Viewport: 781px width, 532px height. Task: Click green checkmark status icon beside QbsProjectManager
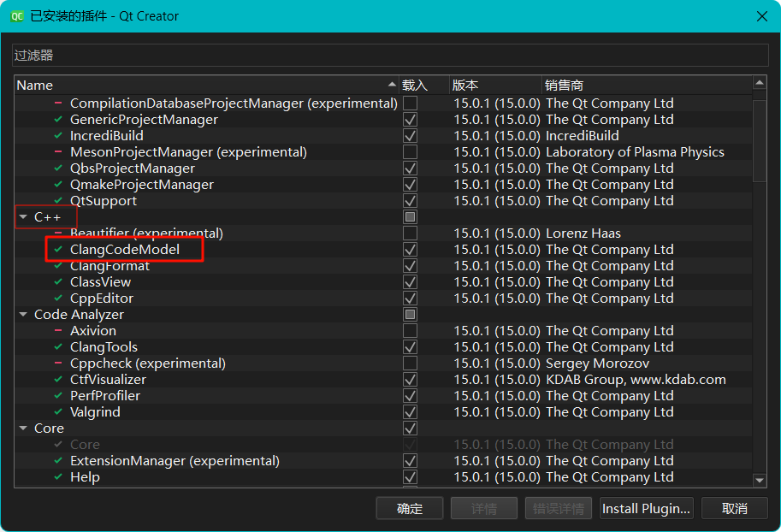tap(58, 168)
